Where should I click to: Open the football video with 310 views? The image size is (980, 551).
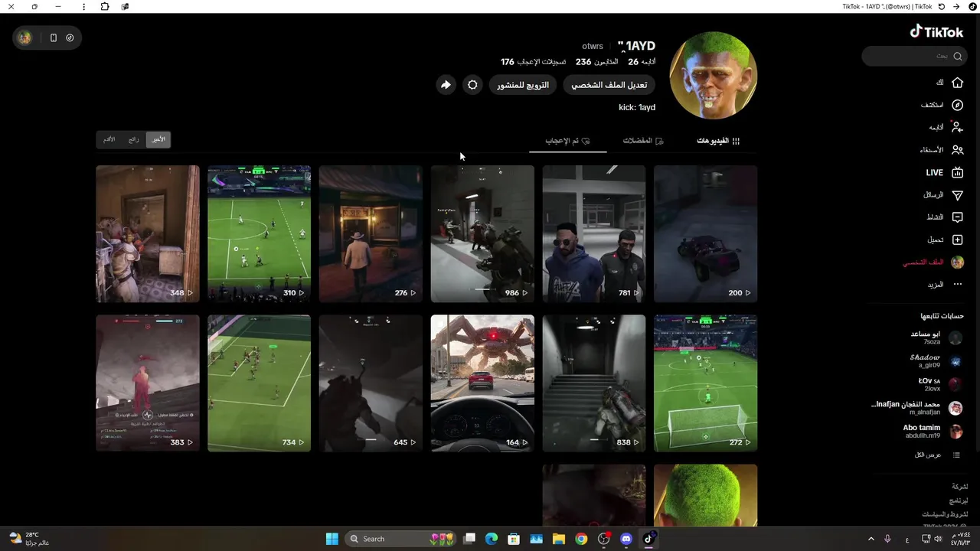(x=259, y=233)
